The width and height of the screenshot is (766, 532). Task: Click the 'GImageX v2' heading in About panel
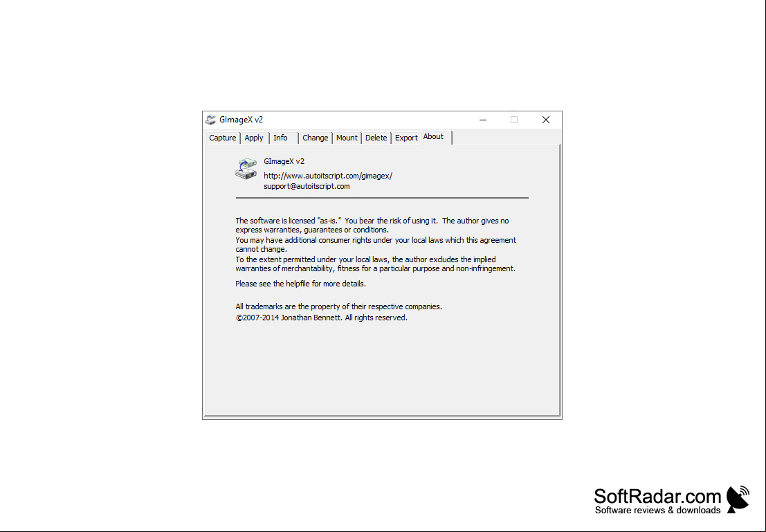tap(284, 161)
